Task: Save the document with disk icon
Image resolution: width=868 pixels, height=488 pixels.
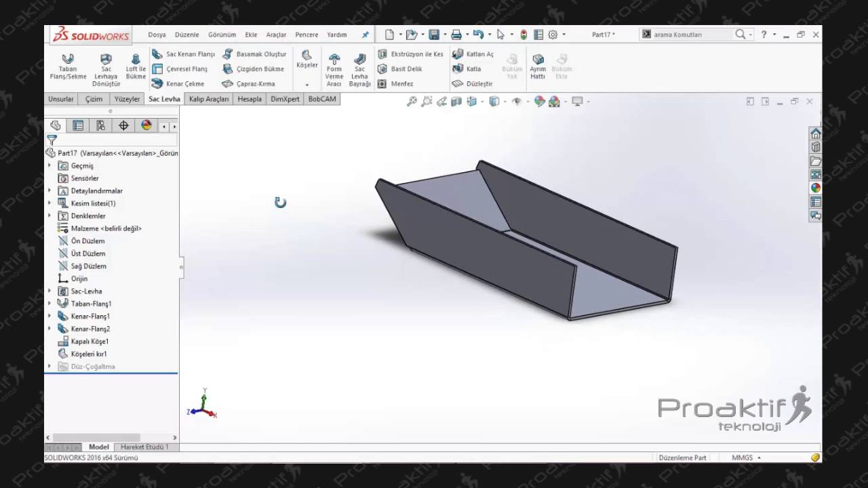Action: tap(434, 35)
